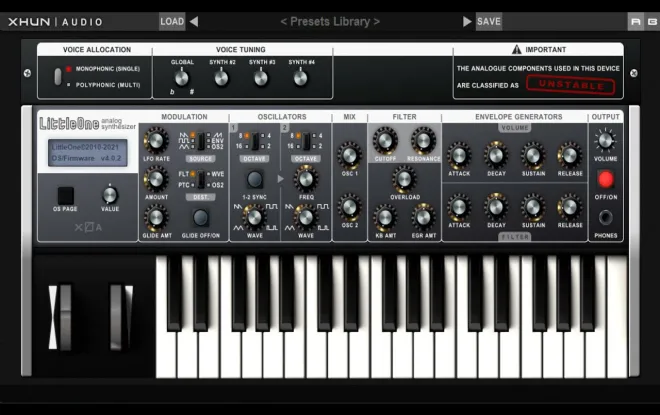Click the XHUN AUDIO logo
The image size is (660, 415).
[x=55, y=22]
